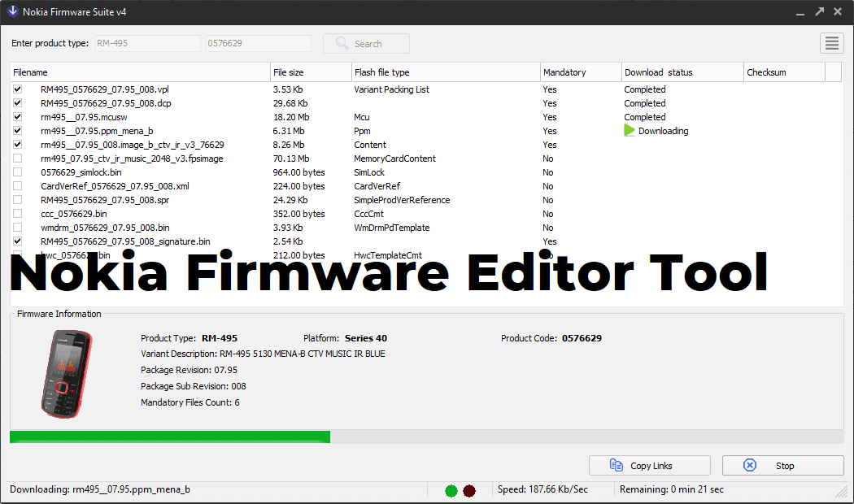Select the 0576629_simlock.bin filename
Viewport: 854px width, 504px height.
pyautogui.click(x=81, y=172)
